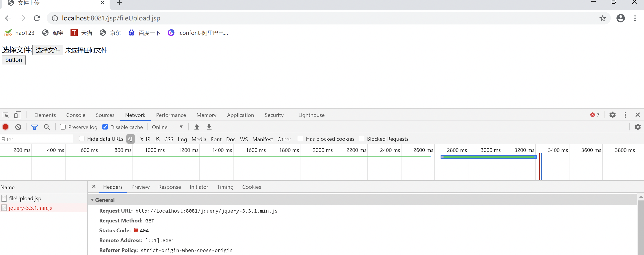This screenshot has height=255, width=644.
Task: Stop recording network log
Action: [5, 127]
